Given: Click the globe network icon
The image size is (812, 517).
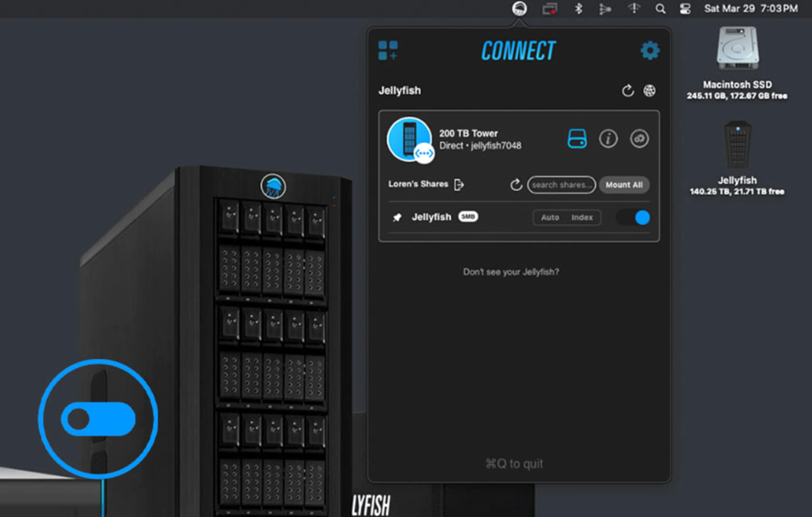Looking at the screenshot, I should [649, 91].
